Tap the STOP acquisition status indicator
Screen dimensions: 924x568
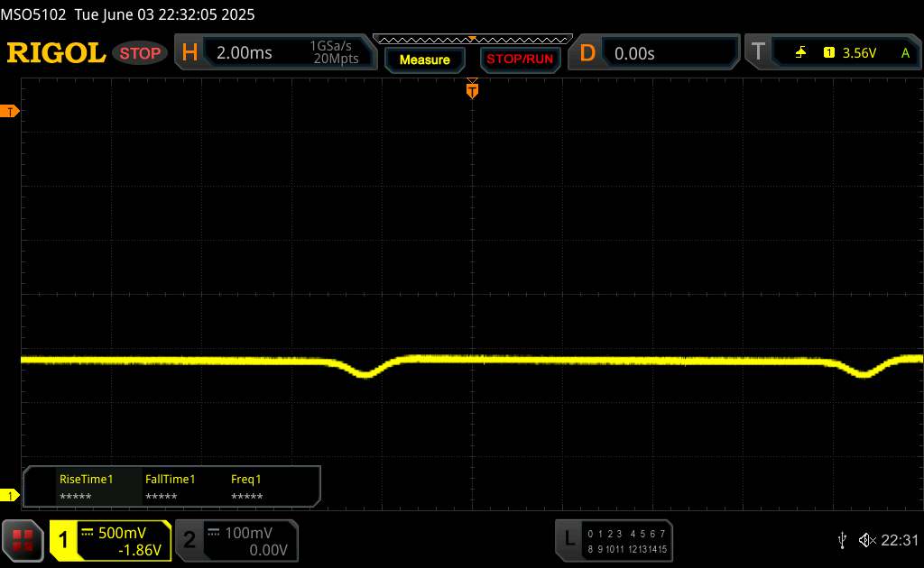[x=140, y=53]
